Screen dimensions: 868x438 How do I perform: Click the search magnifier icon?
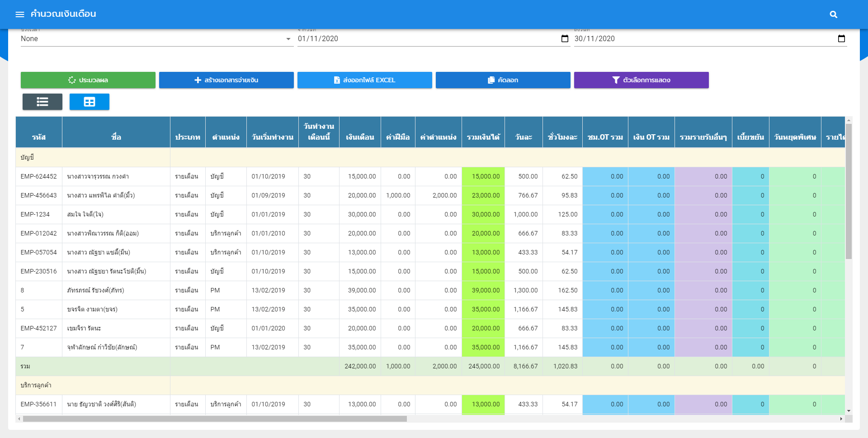click(x=834, y=14)
